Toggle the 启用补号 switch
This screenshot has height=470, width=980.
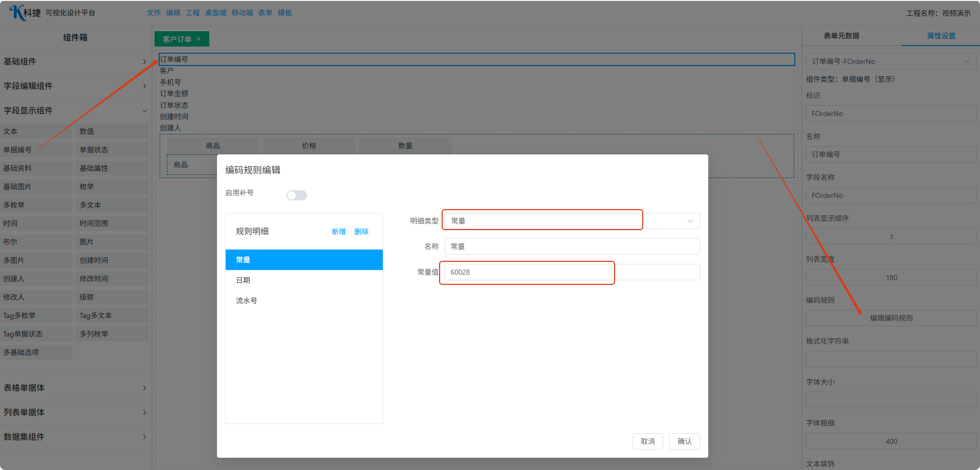coord(296,195)
